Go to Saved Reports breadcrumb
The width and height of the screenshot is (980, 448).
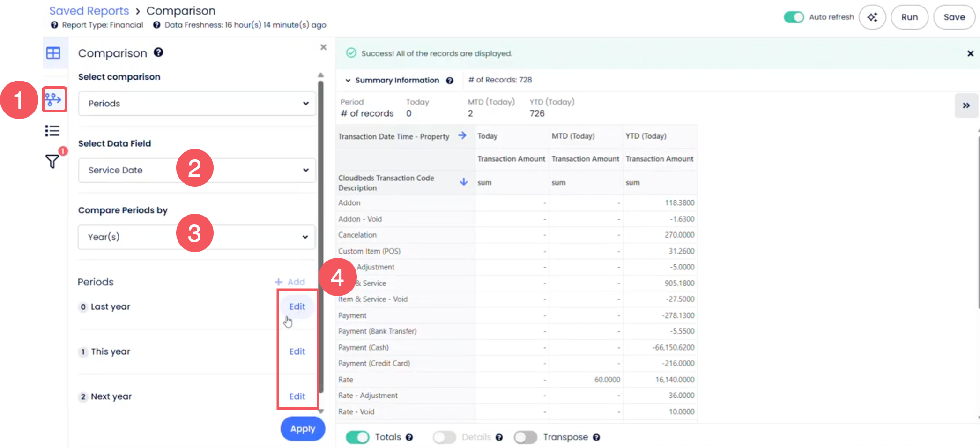point(89,11)
